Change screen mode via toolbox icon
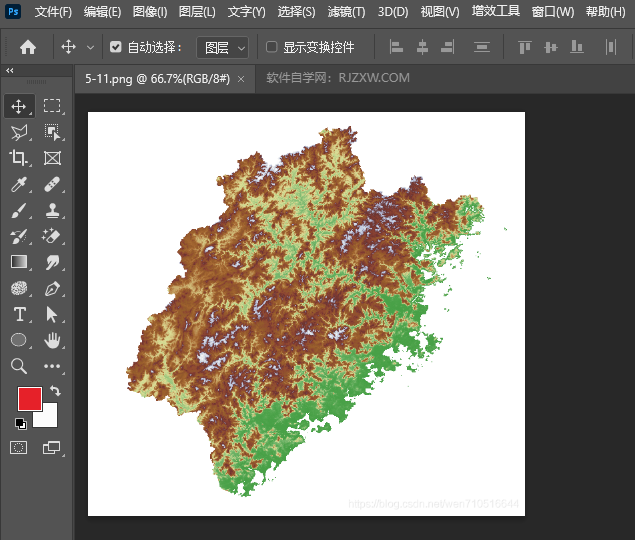 [52, 448]
